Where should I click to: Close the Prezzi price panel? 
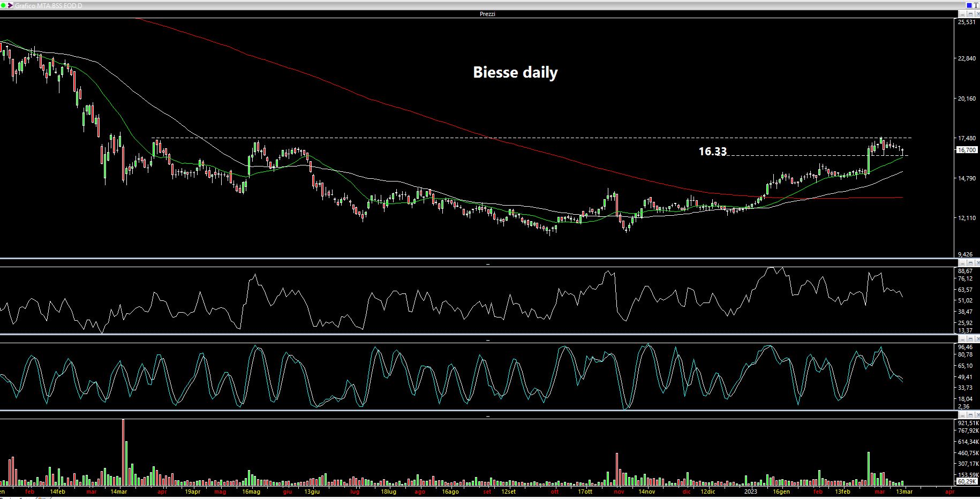coord(977,14)
